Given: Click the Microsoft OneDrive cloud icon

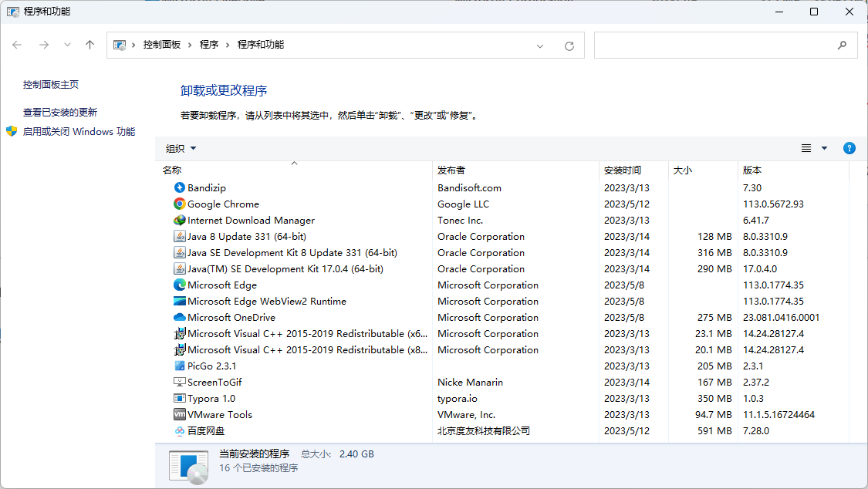Looking at the screenshot, I should [179, 317].
